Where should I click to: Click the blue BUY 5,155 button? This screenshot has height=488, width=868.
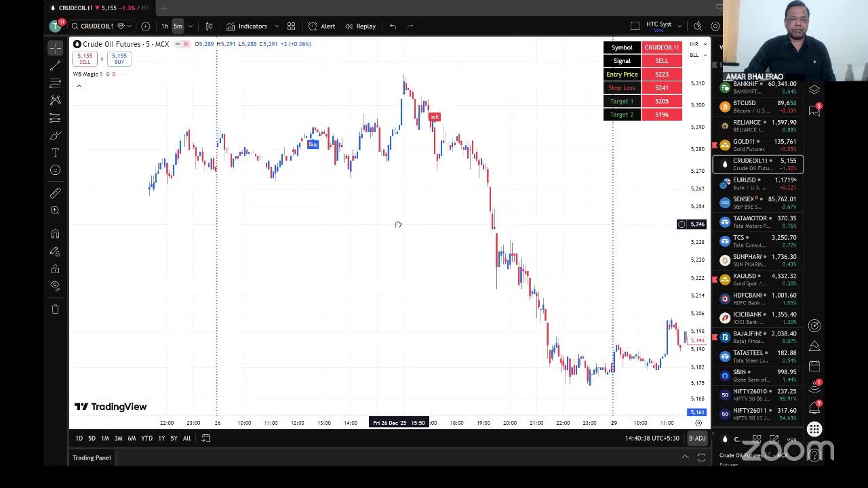click(119, 59)
